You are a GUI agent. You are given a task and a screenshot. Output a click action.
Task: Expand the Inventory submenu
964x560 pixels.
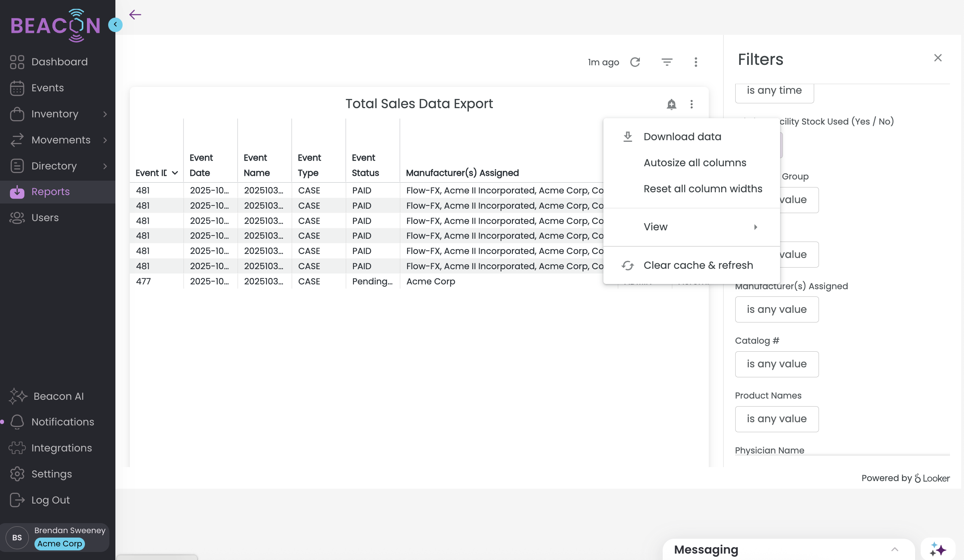[x=105, y=114]
